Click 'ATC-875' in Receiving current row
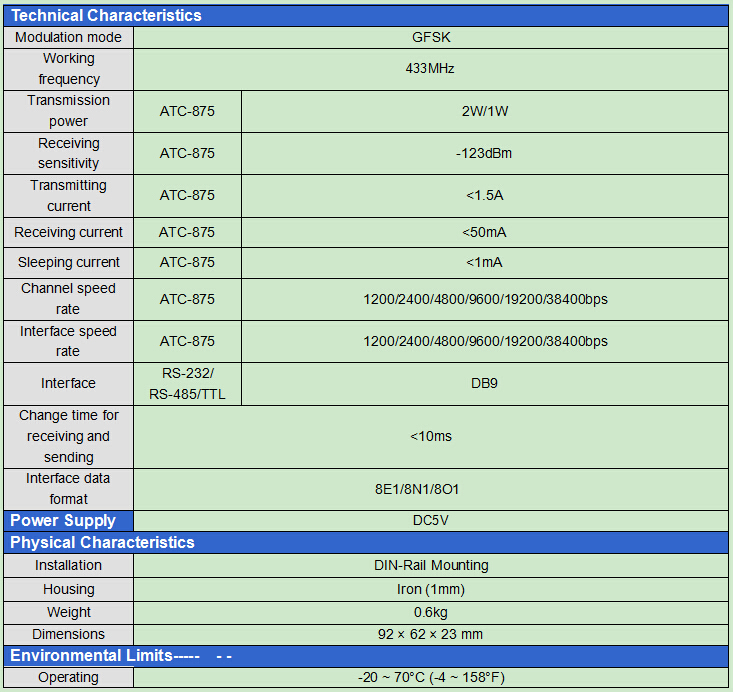This screenshot has width=733, height=692. 187,232
